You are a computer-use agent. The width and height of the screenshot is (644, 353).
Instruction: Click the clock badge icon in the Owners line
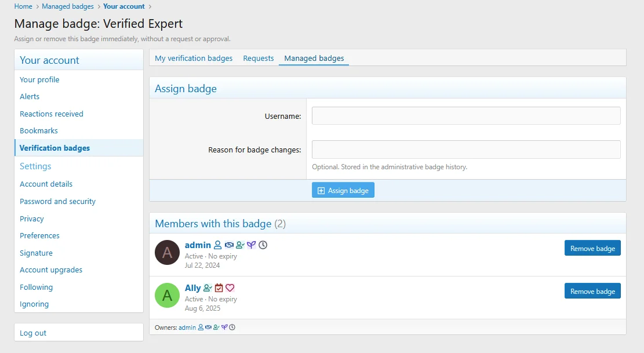click(x=232, y=327)
